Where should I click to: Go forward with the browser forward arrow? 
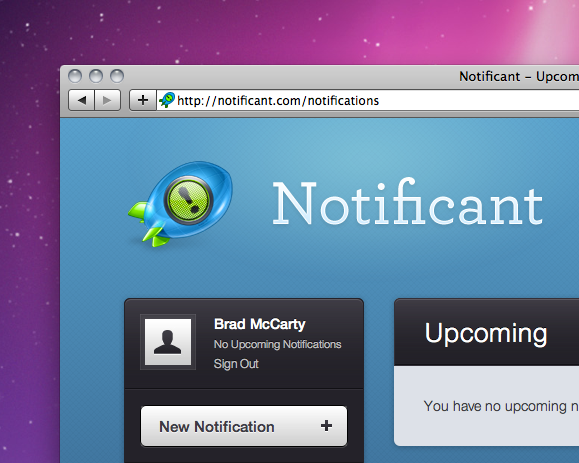tap(107, 100)
